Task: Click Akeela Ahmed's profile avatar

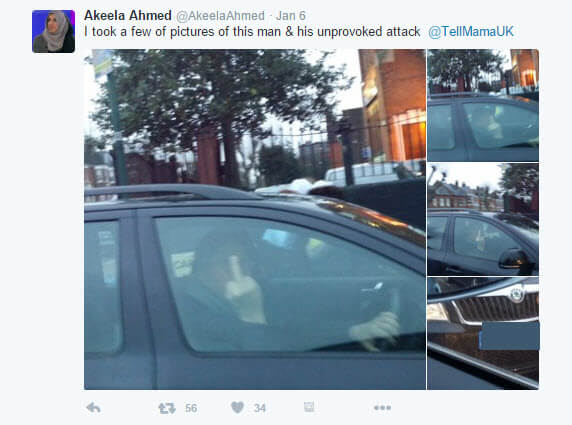Action: 54,31
